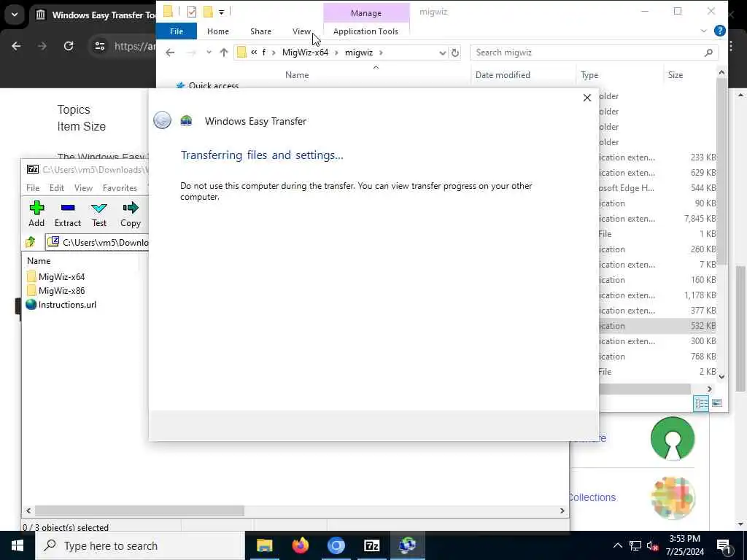747x560 pixels.
Task: Select the highlighted 532 KB file row
Action: [x=657, y=326]
